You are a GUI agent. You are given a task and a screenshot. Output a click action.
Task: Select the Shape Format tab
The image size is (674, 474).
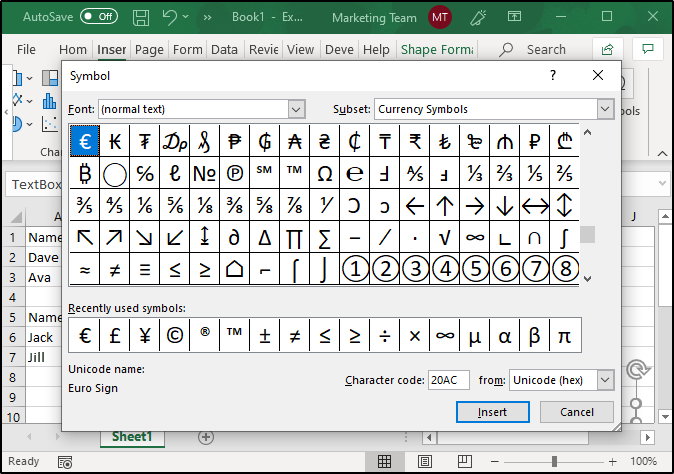437,49
